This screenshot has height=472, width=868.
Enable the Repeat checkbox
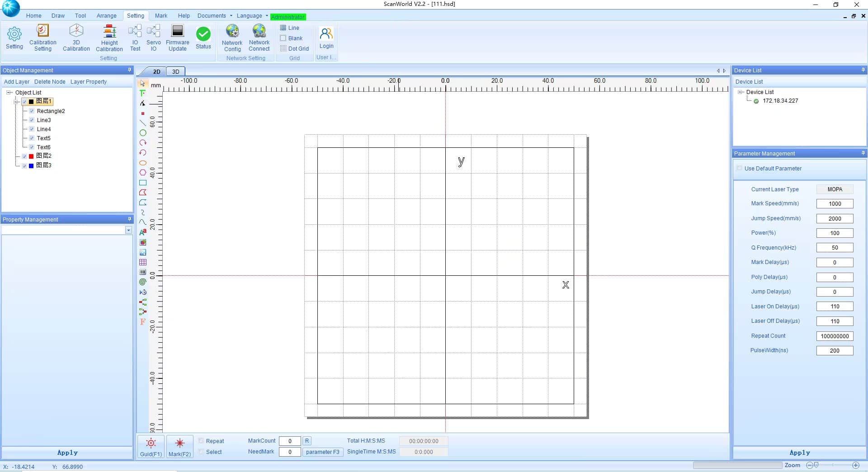[x=202, y=441]
